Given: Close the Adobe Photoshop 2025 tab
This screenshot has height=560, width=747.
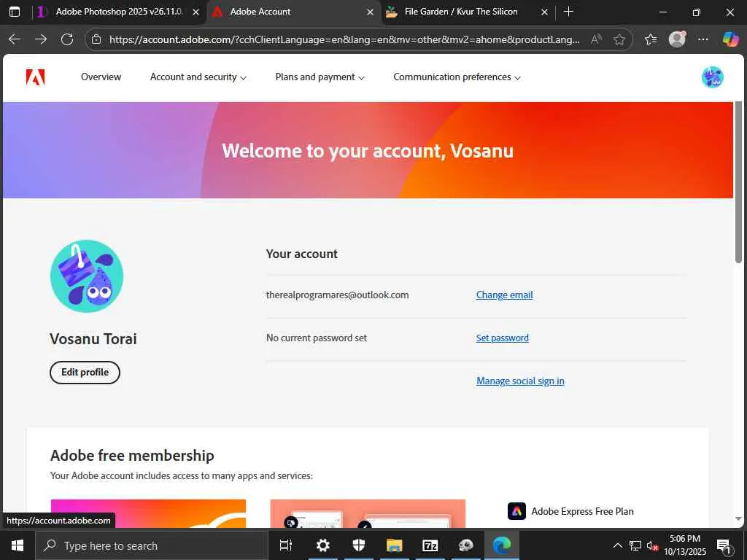Looking at the screenshot, I should [196, 12].
